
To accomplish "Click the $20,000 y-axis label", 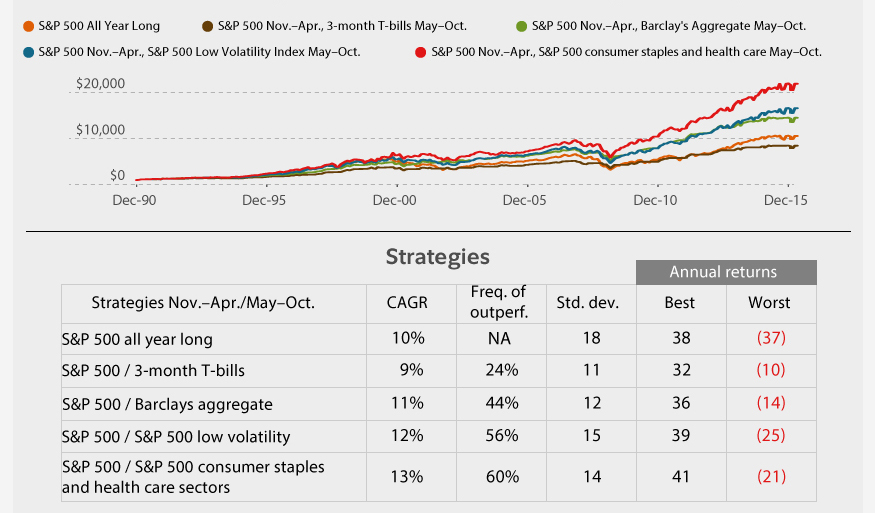I will click(x=100, y=84).
